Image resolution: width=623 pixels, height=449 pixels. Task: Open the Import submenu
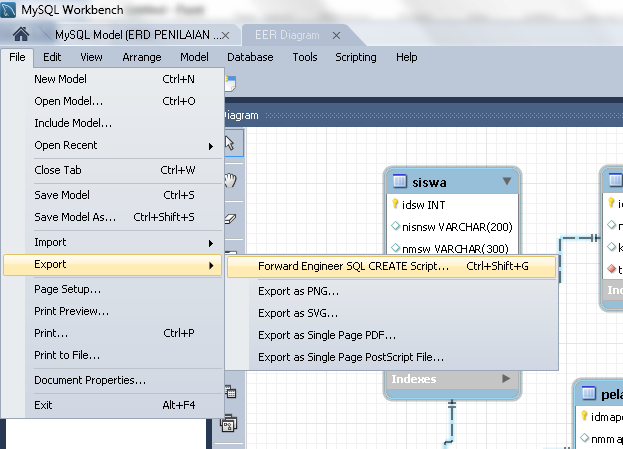(x=112, y=242)
